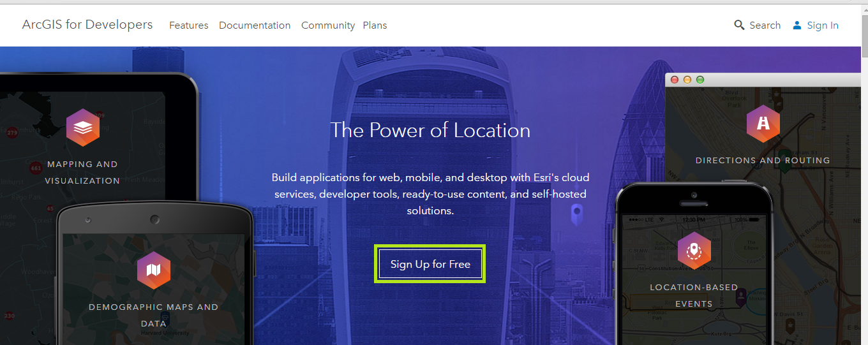868x345 pixels.
Task: Go to the Community section
Action: [327, 26]
